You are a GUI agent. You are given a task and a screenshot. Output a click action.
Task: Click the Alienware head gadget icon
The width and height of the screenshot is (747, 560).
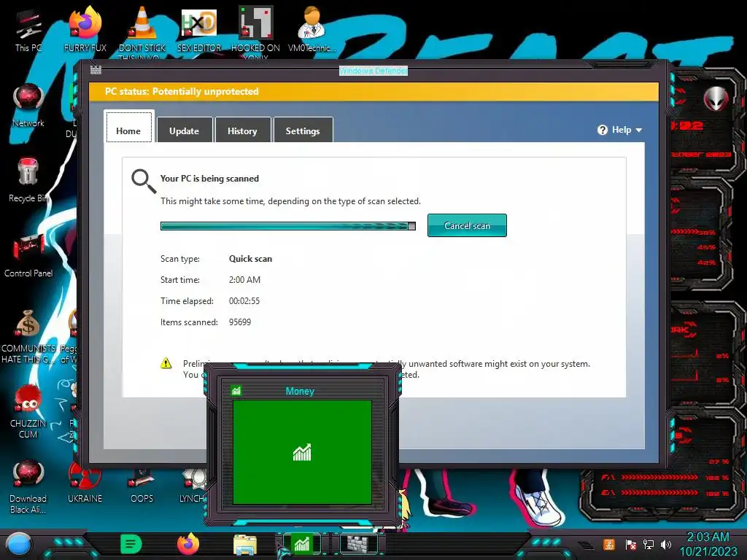coord(716,98)
